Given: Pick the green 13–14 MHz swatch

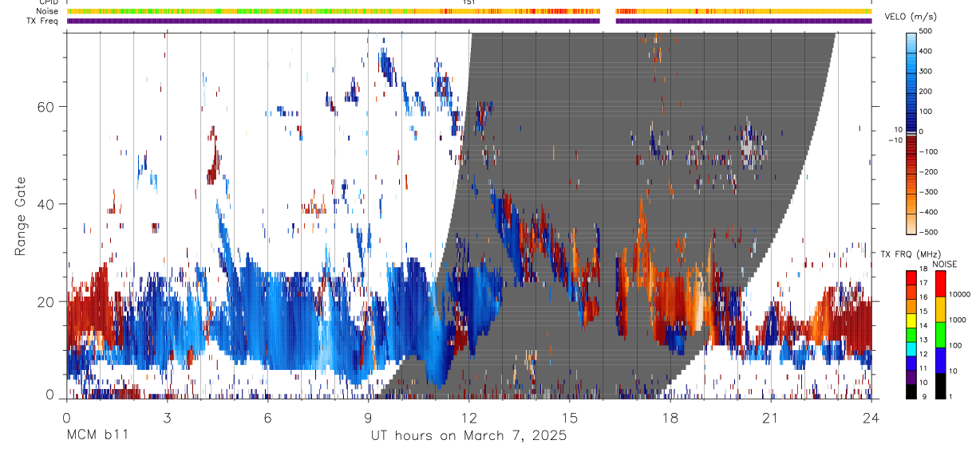Looking at the screenshot, I should pos(911,334).
